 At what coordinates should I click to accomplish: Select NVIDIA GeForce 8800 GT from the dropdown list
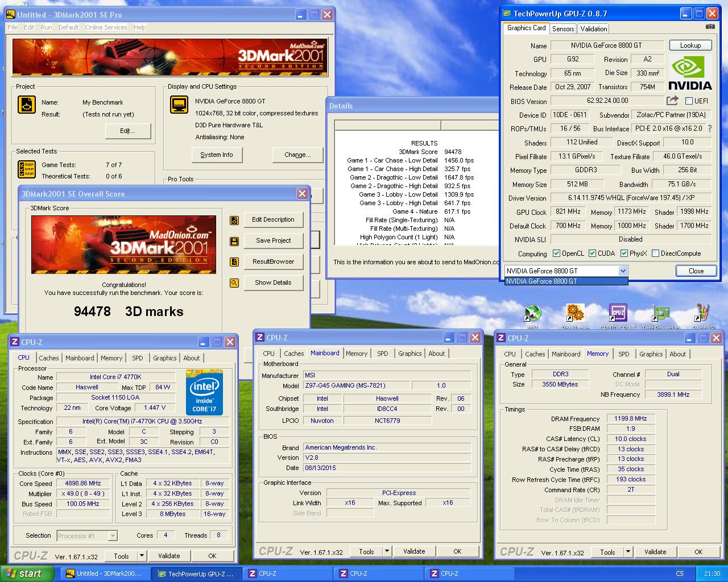566,281
